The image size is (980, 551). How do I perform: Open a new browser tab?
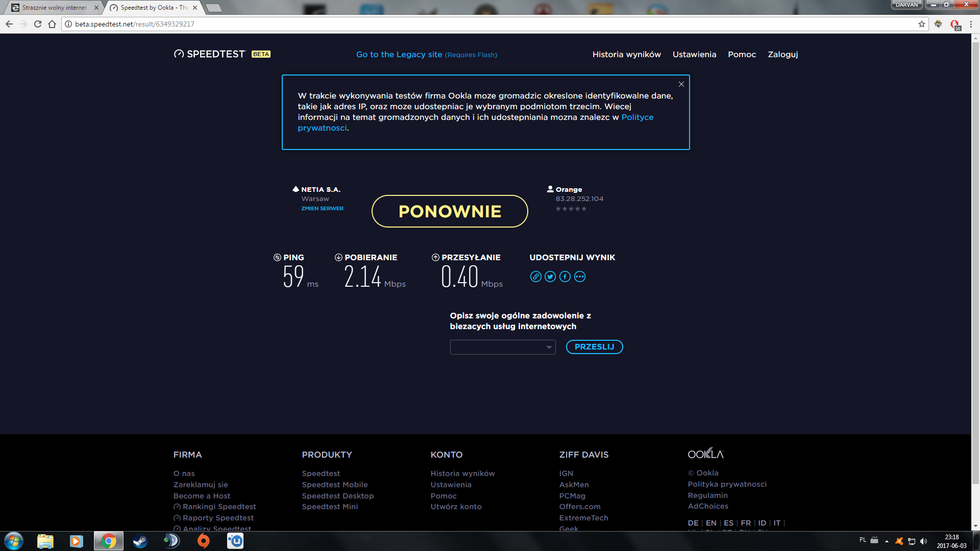(x=213, y=8)
